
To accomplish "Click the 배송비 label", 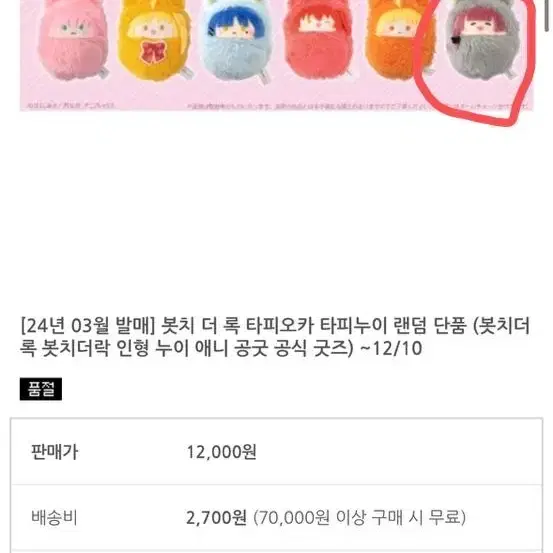I will (x=54, y=517).
